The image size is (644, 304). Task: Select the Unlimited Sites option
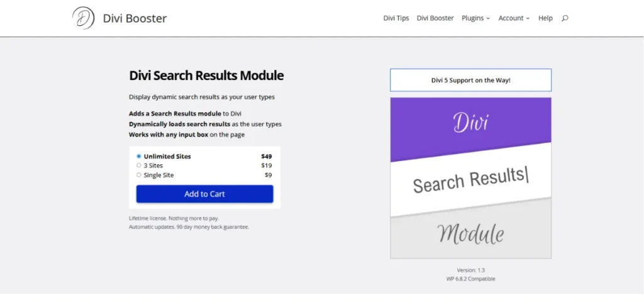(x=139, y=156)
